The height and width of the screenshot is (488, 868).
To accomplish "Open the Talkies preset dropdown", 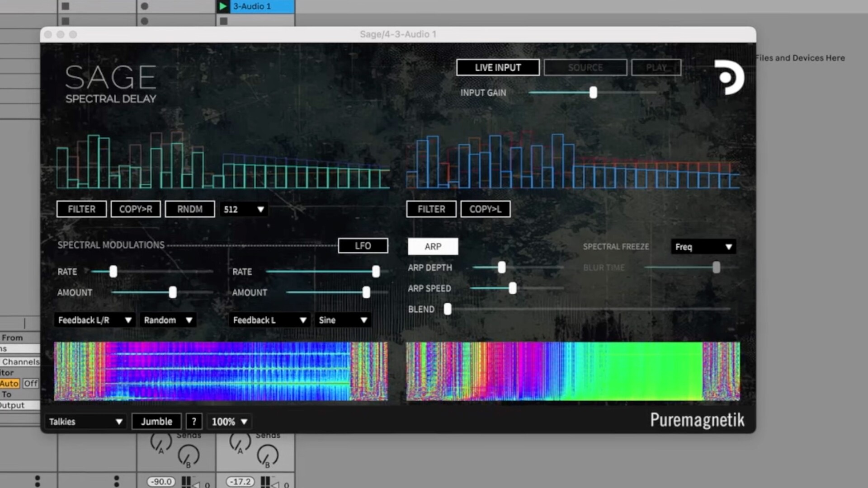I will point(85,422).
